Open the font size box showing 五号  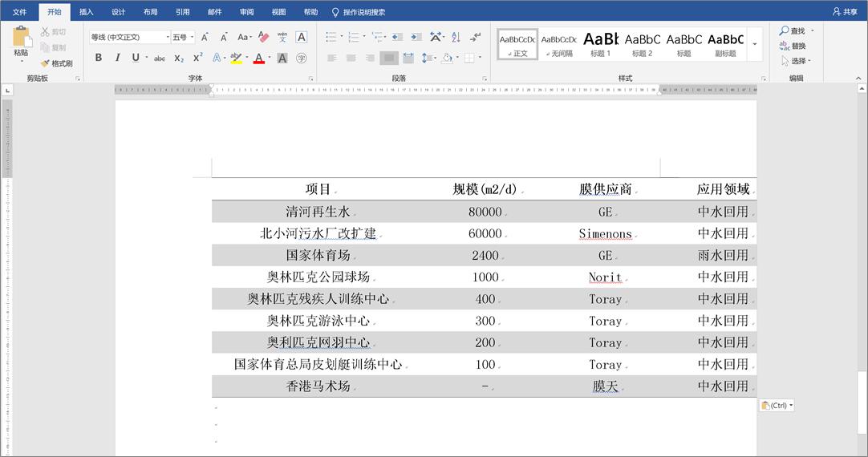pos(183,37)
